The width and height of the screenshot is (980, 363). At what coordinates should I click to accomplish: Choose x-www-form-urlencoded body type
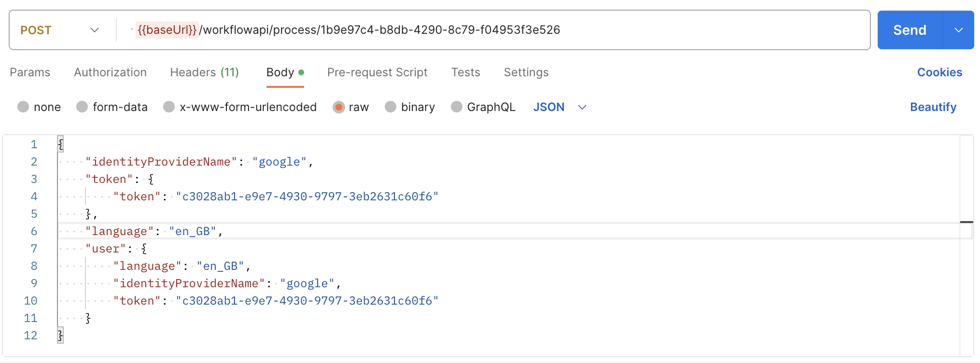(169, 107)
